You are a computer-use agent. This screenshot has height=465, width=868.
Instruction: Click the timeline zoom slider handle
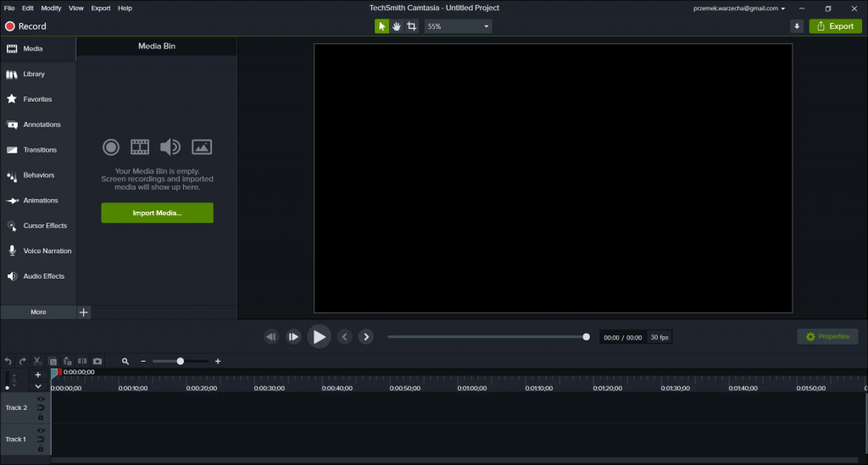coord(180,361)
